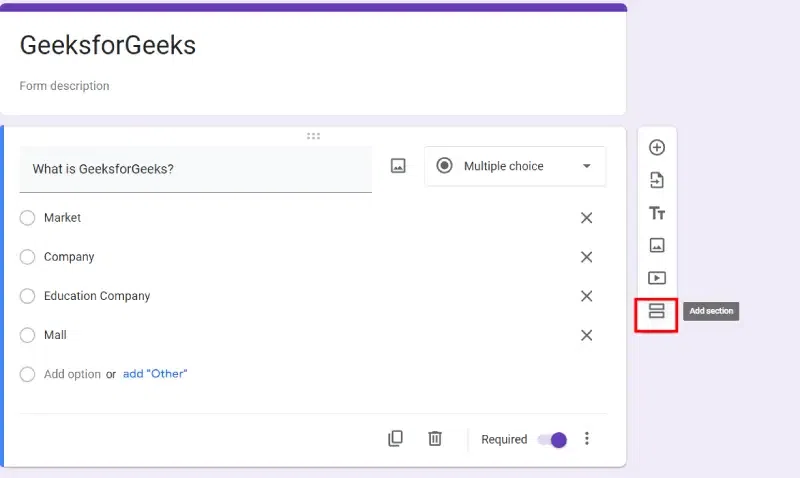The width and height of the screenshot is (800, 478).
Task: Click the Add section icon
Action: click(657, 311)
